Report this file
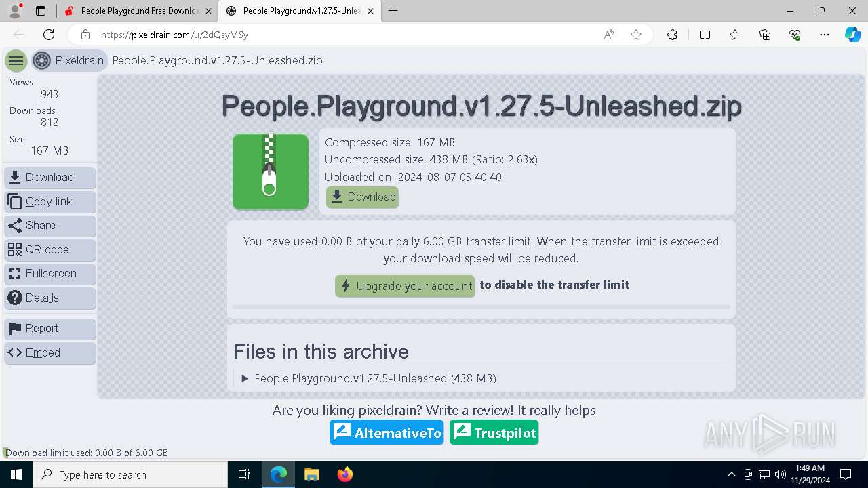The image size is (868, 488). click(50, 329)
